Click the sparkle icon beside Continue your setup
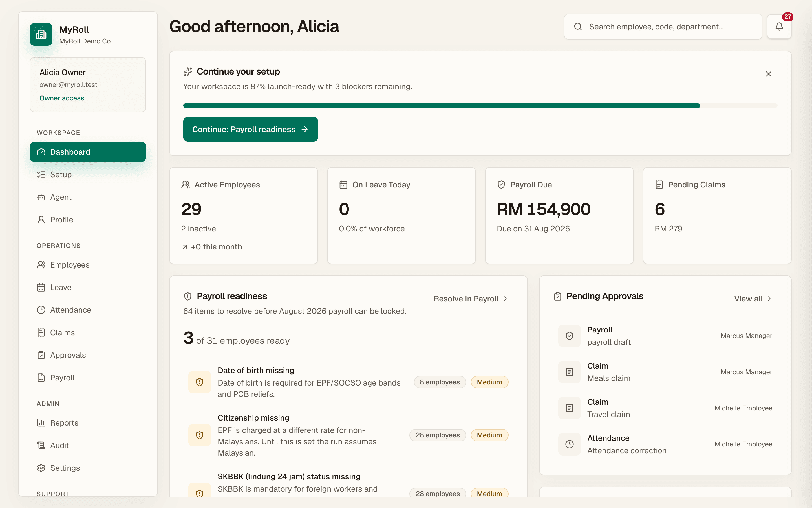 point(188,72)
